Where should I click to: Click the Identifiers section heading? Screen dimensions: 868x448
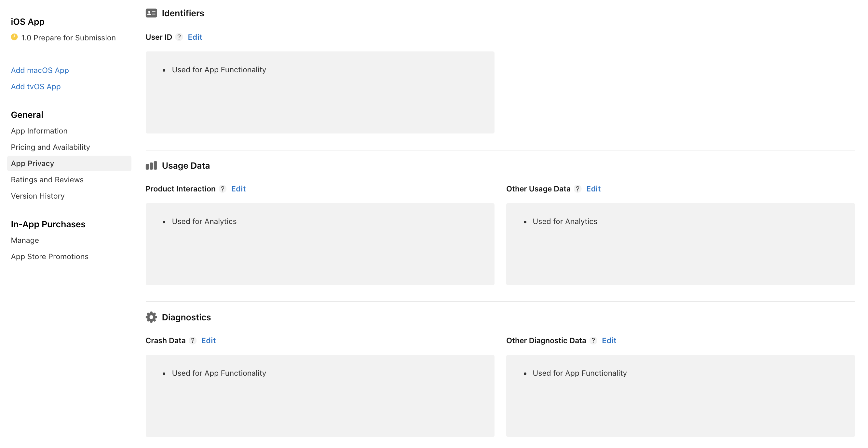click(183, 13)
